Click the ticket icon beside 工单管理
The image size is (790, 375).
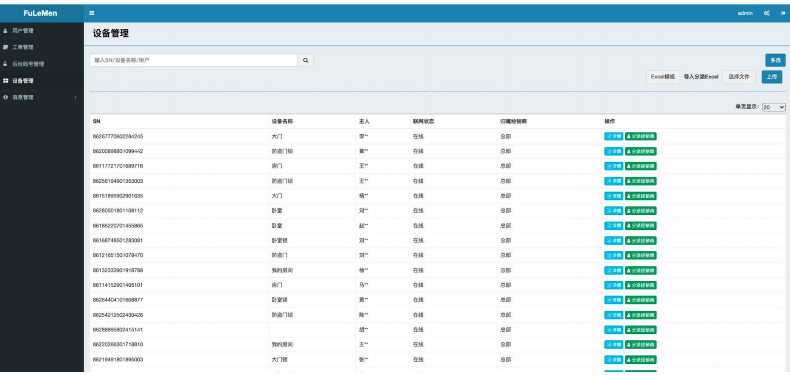coord(5,47)
